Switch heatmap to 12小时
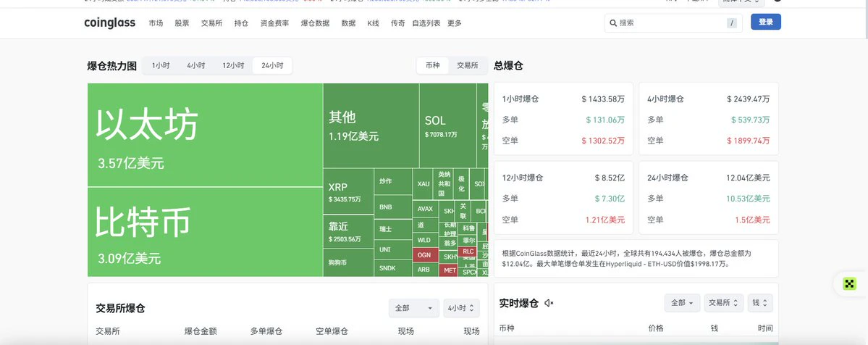This screenshot has width=868, height=345. [233, 65]
